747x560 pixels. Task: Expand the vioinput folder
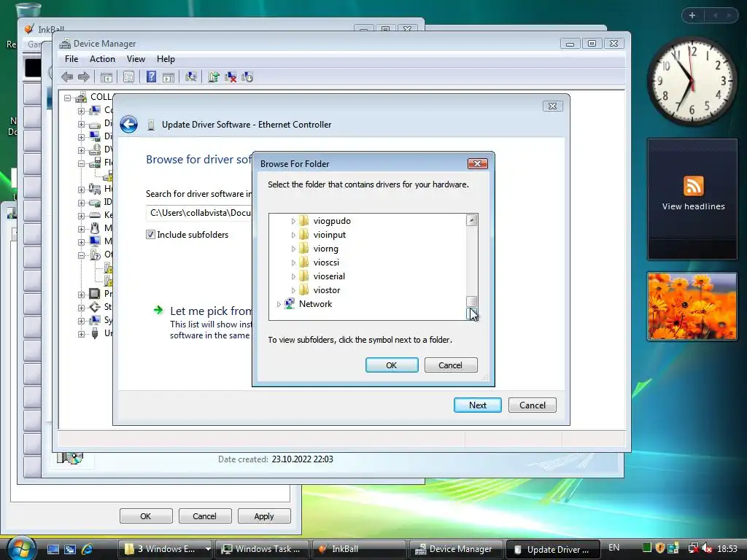click(x=293, y=235)
